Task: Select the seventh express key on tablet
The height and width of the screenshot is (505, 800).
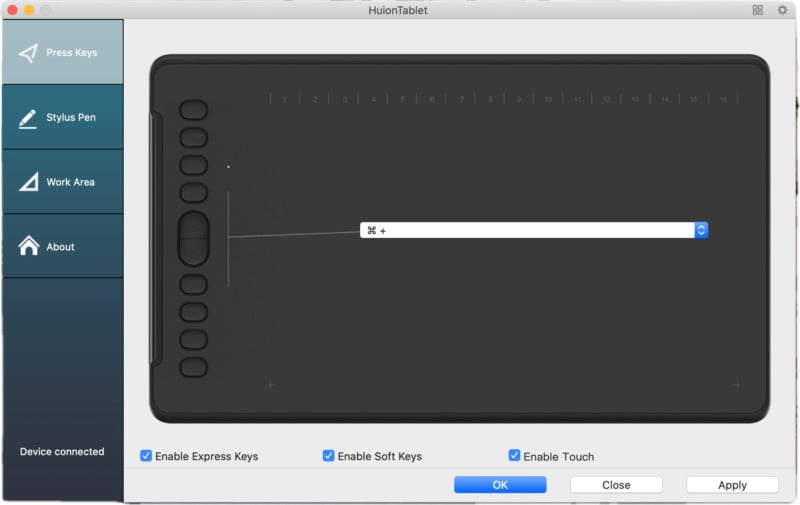Action: pos(193,339)
